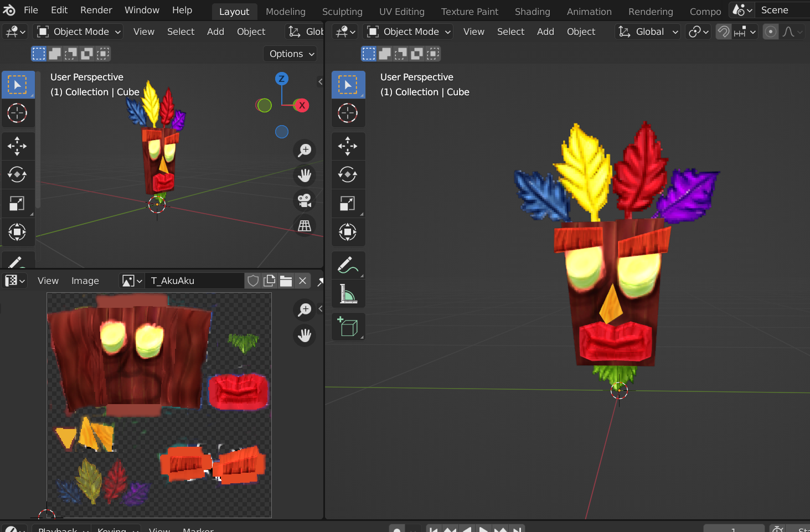The image size is (810, 532).
Task: Activate Move tool in left viewport
Action: (17, 146)
